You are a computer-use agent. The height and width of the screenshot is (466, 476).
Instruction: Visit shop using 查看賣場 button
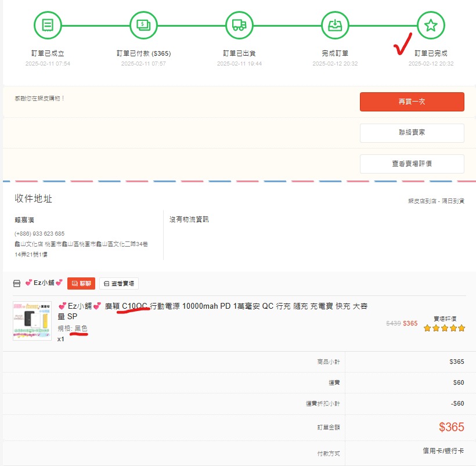click(x=118, y=283)
